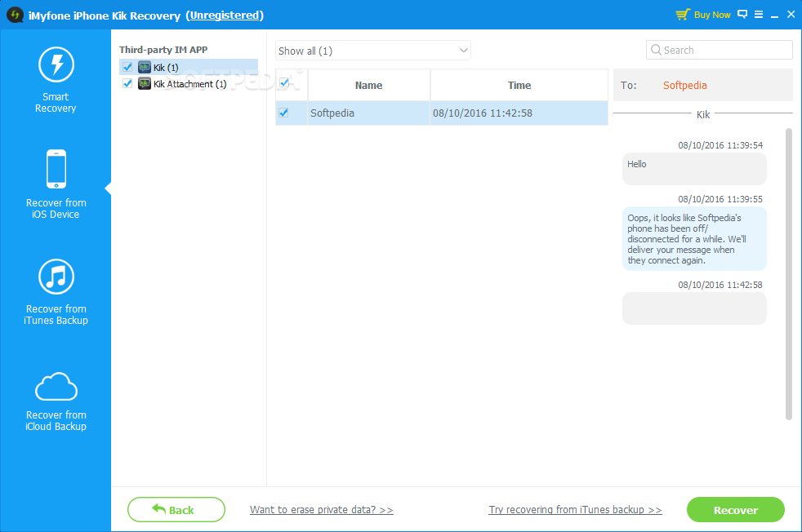802x532 pixels.
Task: Click the Recover from iTunes Backup label
Action: tap(56, 314)
